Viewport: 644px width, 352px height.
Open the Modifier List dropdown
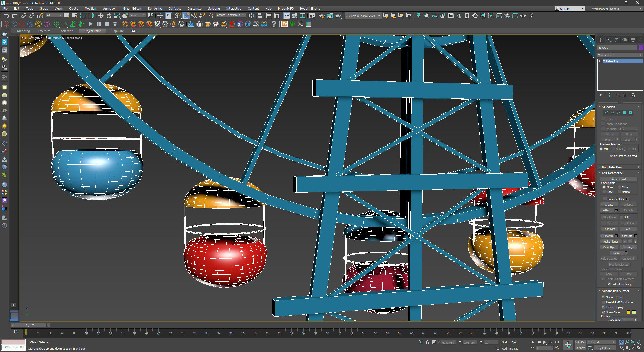click(x=620, y=55)
